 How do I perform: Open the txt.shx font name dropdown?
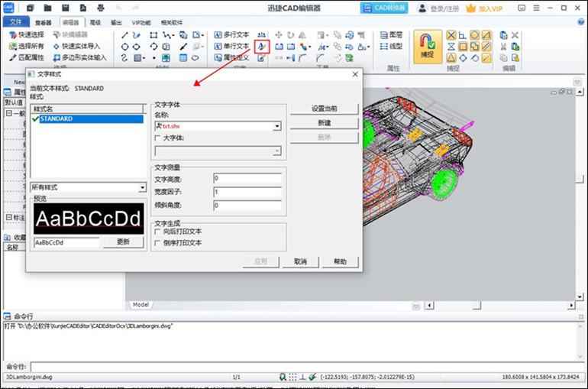(277, 126)
